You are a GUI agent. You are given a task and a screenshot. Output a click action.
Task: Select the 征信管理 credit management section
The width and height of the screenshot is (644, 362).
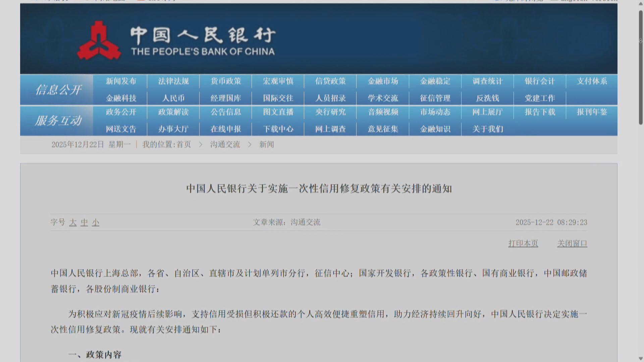(435, 98)
